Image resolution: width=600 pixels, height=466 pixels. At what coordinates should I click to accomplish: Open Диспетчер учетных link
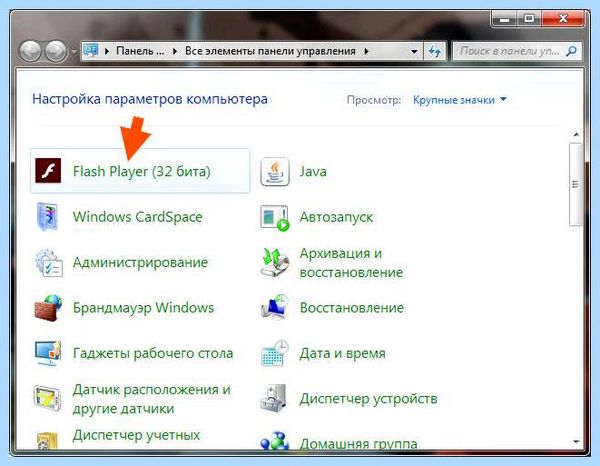pyautogui.click(x=136, y=435)
